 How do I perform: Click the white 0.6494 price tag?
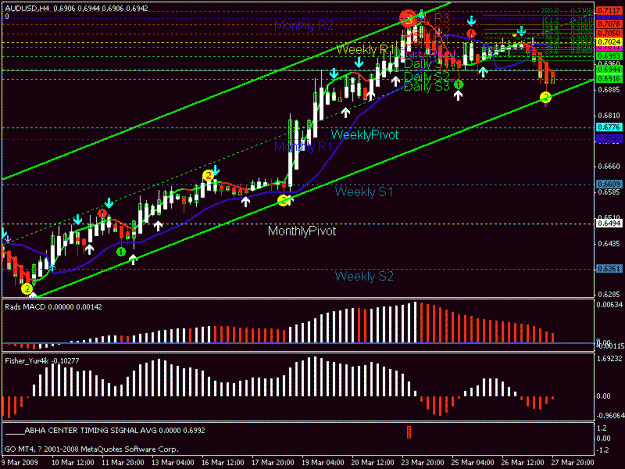pos(609,223)
